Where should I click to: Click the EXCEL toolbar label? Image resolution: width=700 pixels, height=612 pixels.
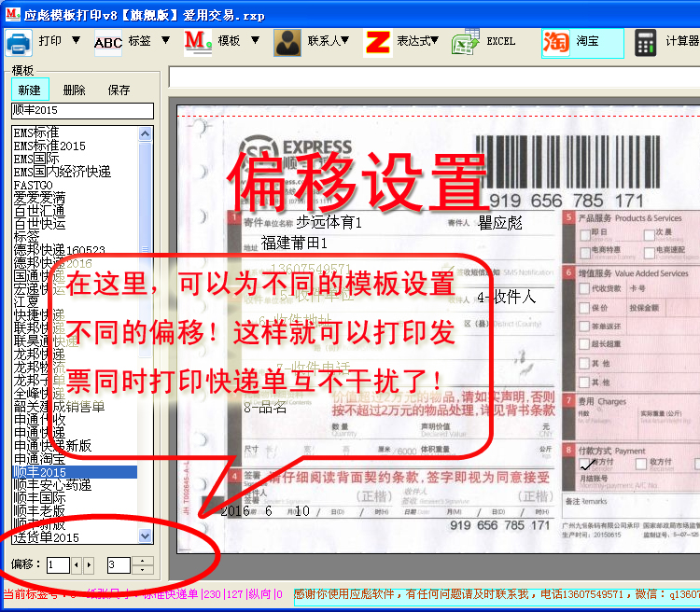coord(501,41)
